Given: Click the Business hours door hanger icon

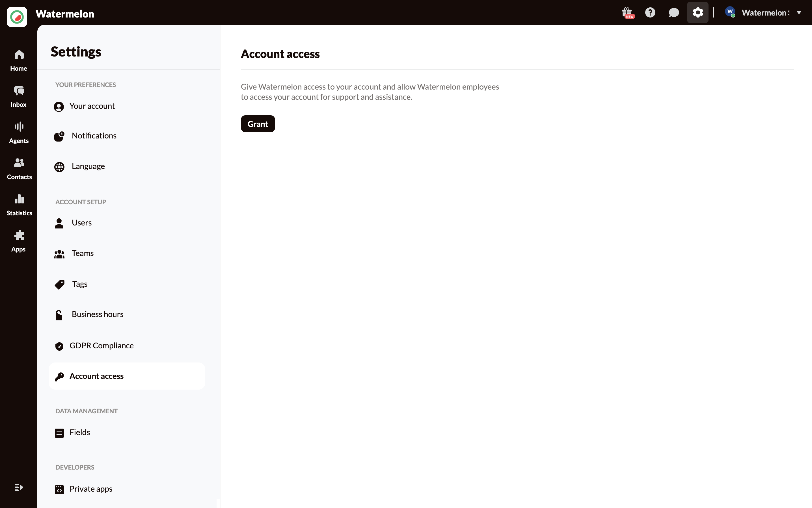Looking at the screenshot, I should click(x=59, y=315).
